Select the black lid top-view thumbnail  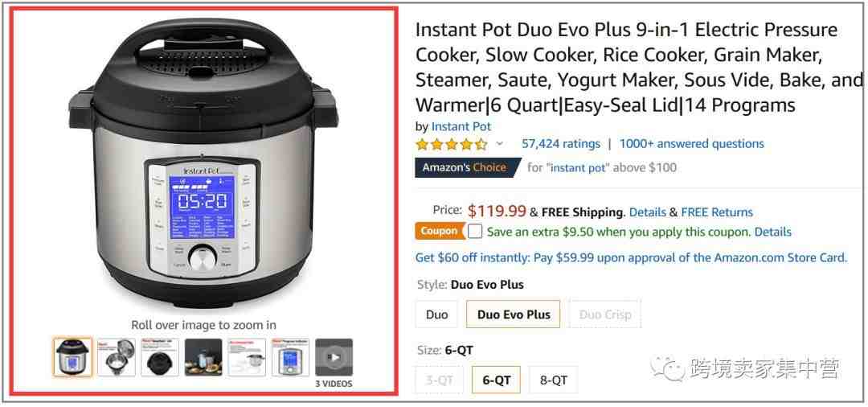click(160, 357)
